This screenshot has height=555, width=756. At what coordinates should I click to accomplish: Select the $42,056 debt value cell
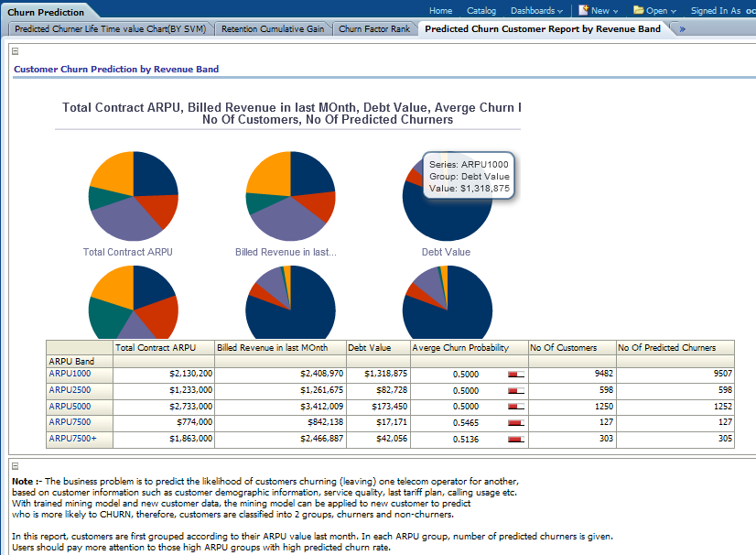[x=379, y=438]
